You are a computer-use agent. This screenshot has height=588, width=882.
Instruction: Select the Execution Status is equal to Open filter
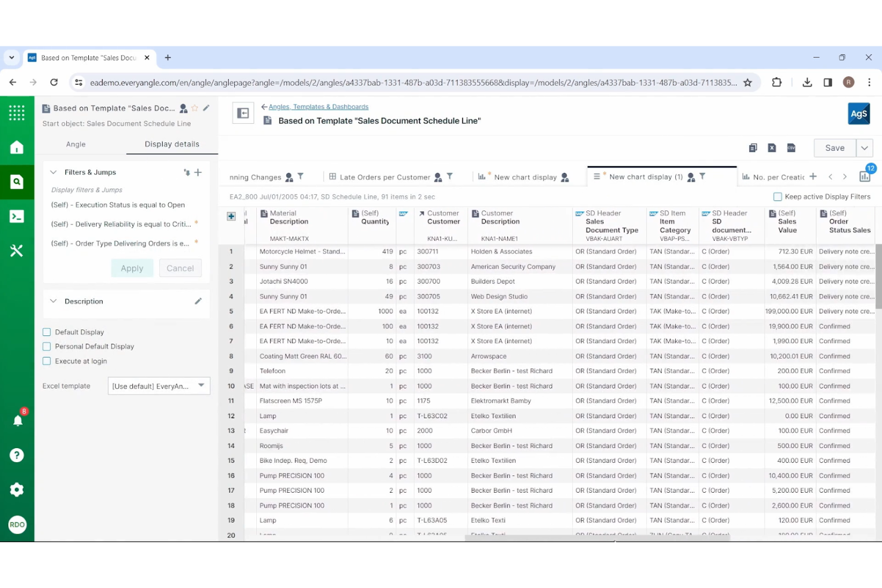pyautogui.click(x=118, y=205)
